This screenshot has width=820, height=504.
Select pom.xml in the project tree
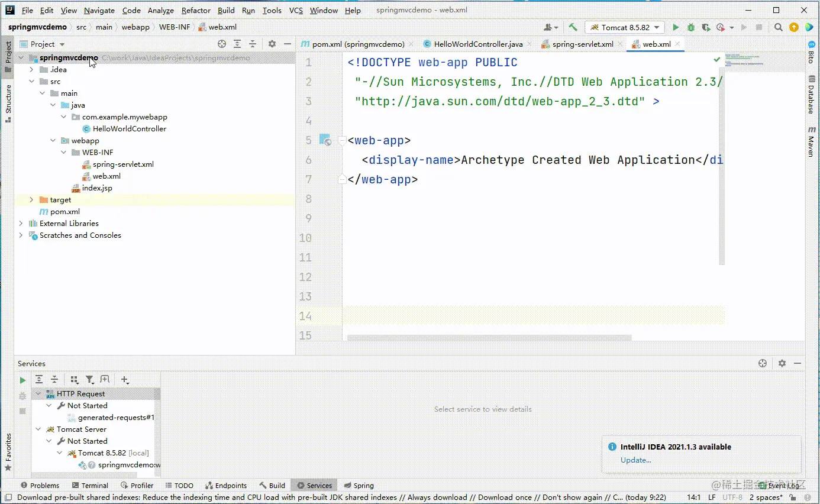64,212
